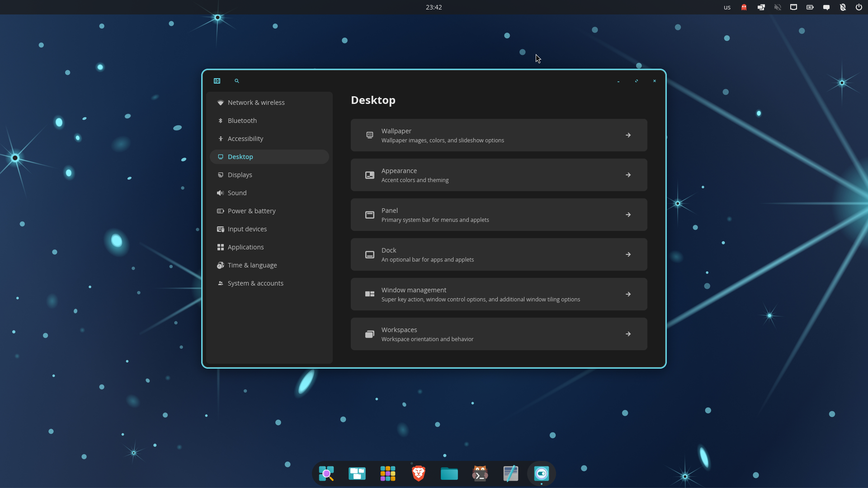Open Power & battery settings
The width and height of the screenshot is (868, 488).
[x=269, y=211]
